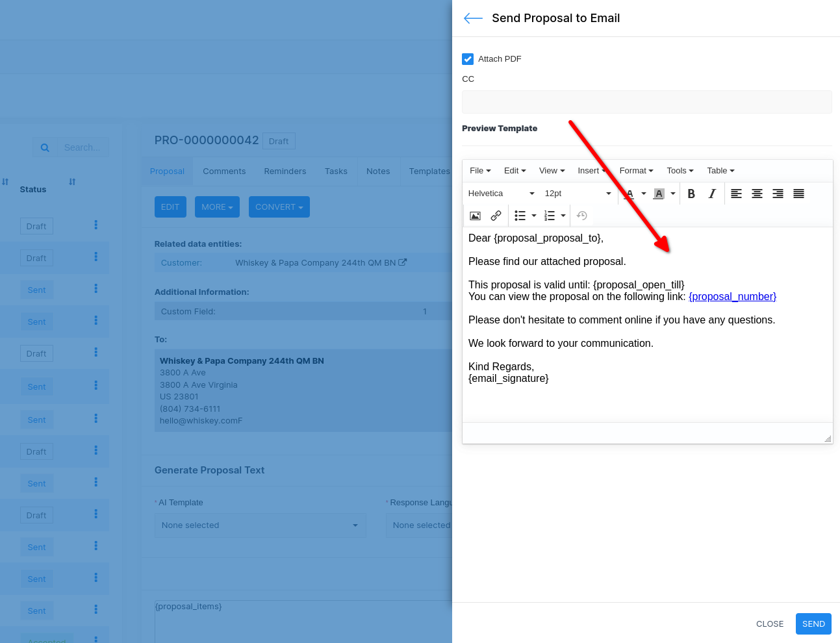Open the File menu in editor

click(480, 171)
